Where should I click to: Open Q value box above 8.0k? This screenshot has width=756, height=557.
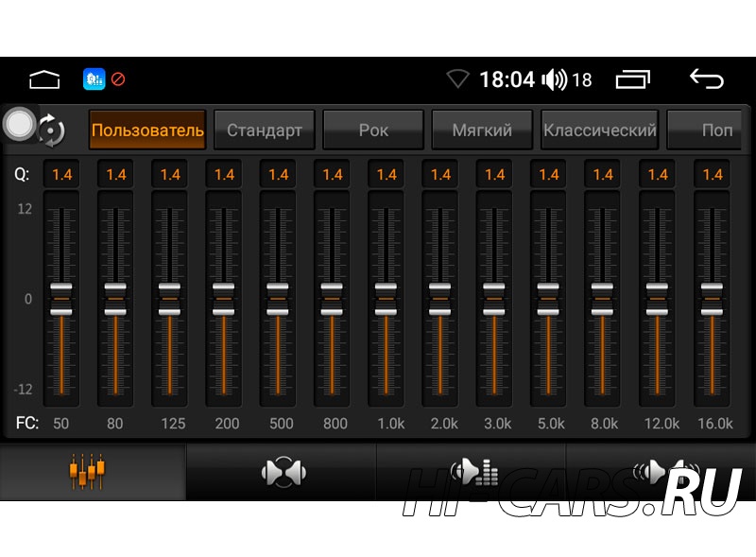602,174
